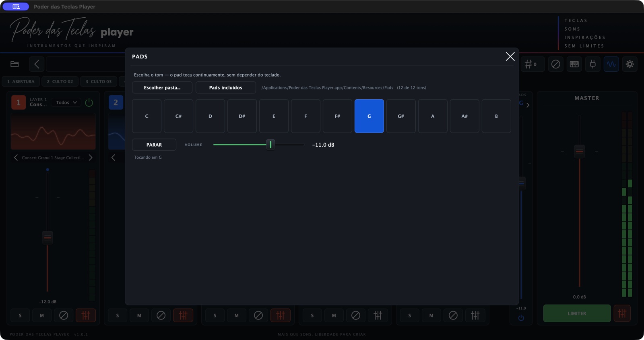Screen dimensions: 644x340
Task: Click Layer 2 previous instrument chevron
Action: point(113,158)
